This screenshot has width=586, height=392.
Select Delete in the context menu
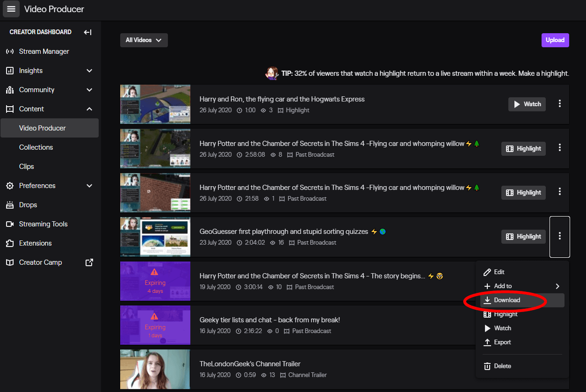pyautogui.click(x=522, y=366)
